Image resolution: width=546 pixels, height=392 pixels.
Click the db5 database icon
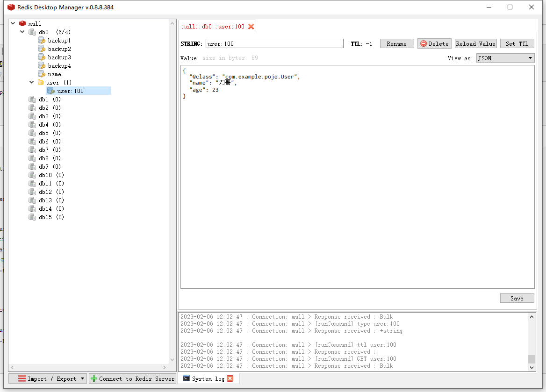32,133
